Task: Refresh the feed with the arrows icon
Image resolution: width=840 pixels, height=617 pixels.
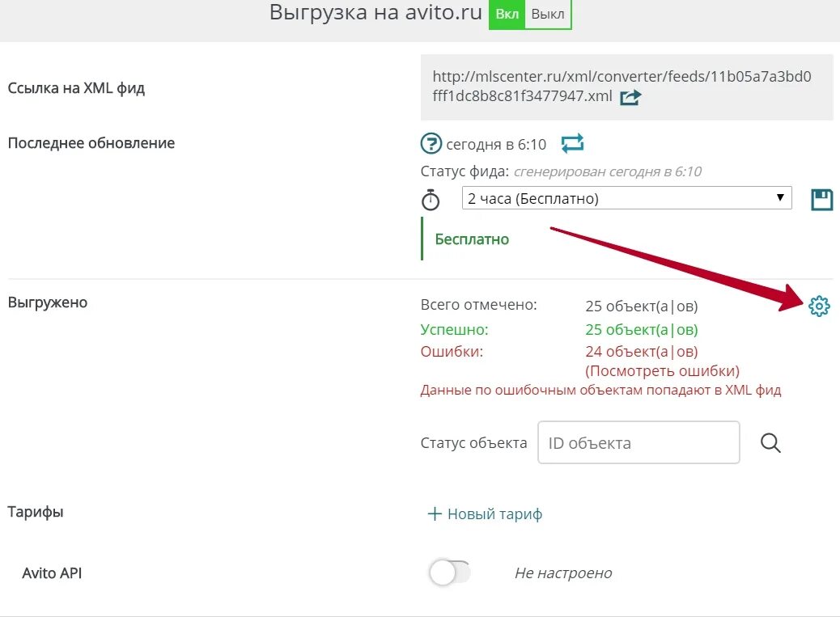Action: pos(572,143)
